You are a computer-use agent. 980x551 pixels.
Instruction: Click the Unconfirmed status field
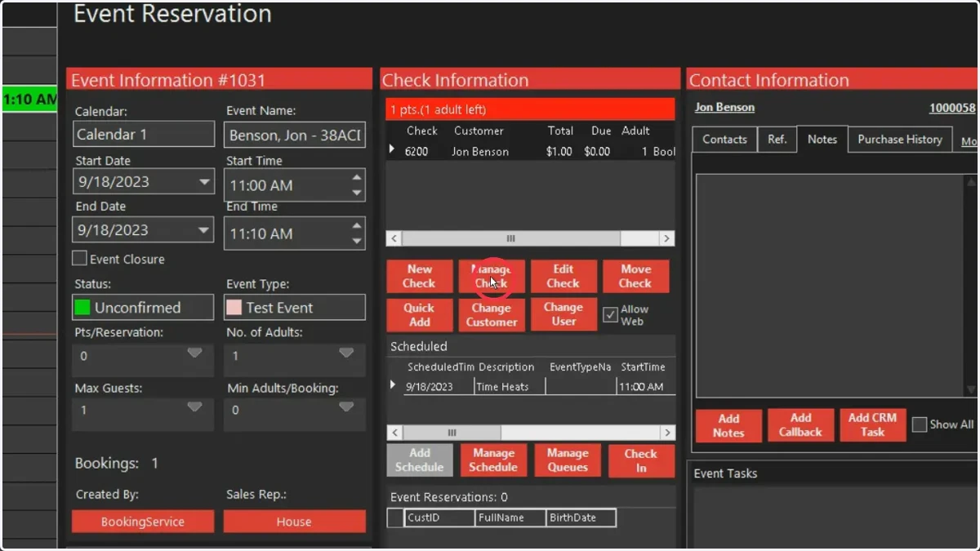(144, 308)
